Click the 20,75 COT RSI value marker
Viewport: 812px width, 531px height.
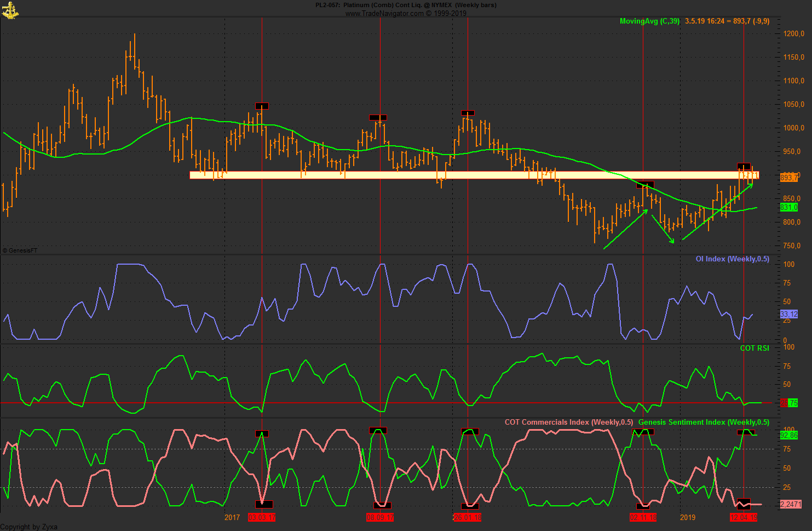coord(788,403)
